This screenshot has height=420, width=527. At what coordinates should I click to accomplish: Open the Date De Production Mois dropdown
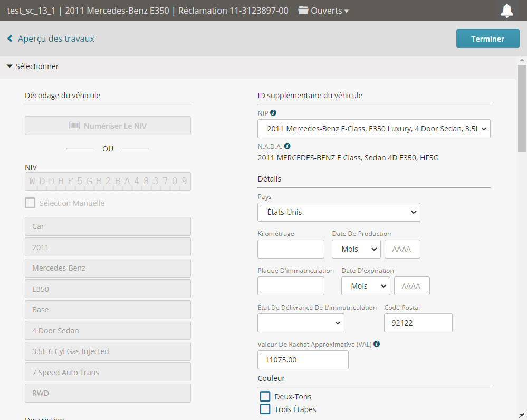point(356,249)
